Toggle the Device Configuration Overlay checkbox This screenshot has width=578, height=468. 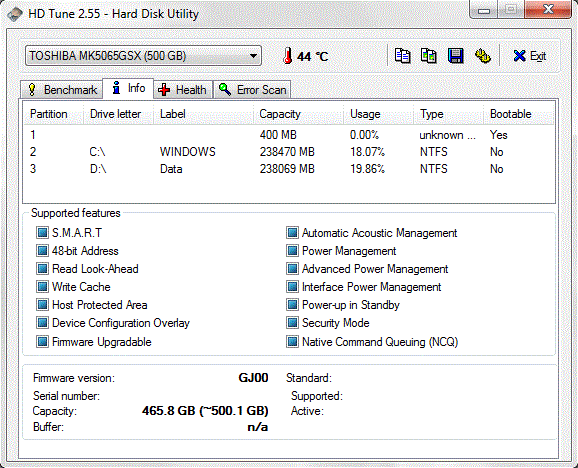(x=42, y=323)
